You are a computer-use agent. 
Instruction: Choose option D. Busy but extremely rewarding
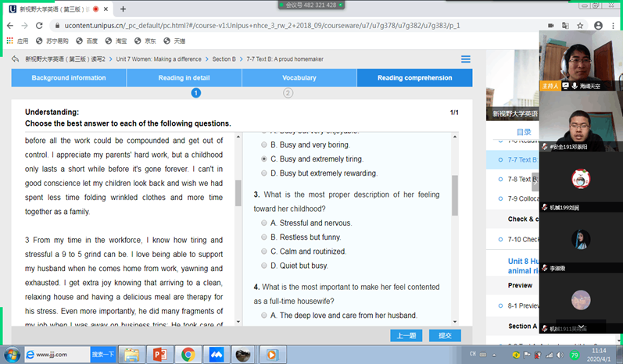[264, 173]
